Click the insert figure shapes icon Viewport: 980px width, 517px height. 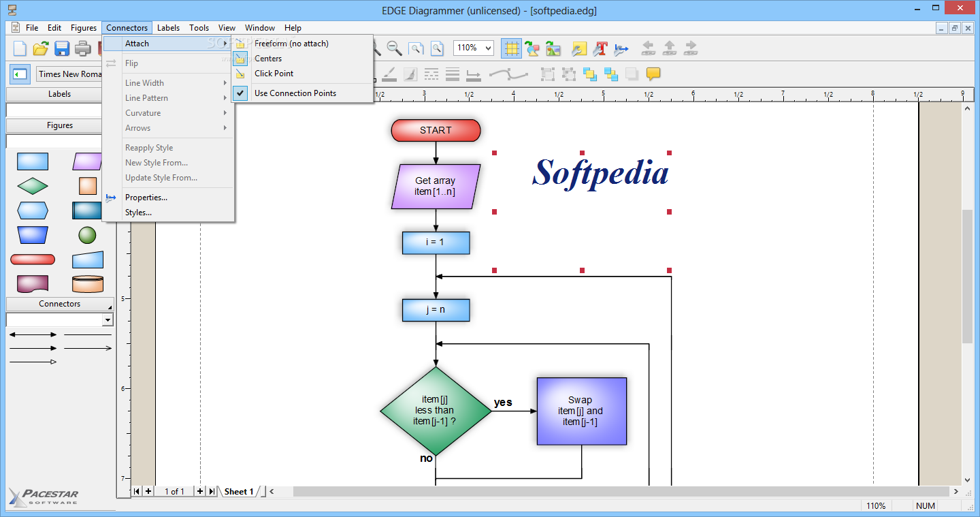[532, 48]
